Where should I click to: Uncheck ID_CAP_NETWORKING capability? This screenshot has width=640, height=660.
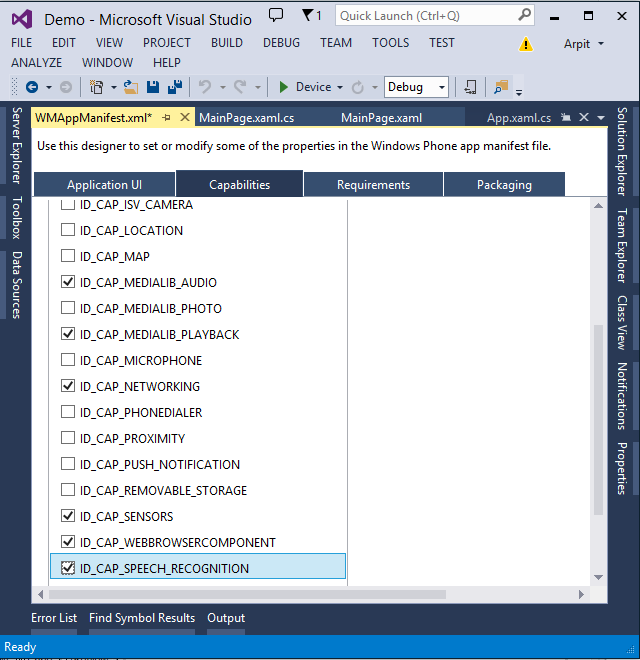68,386
